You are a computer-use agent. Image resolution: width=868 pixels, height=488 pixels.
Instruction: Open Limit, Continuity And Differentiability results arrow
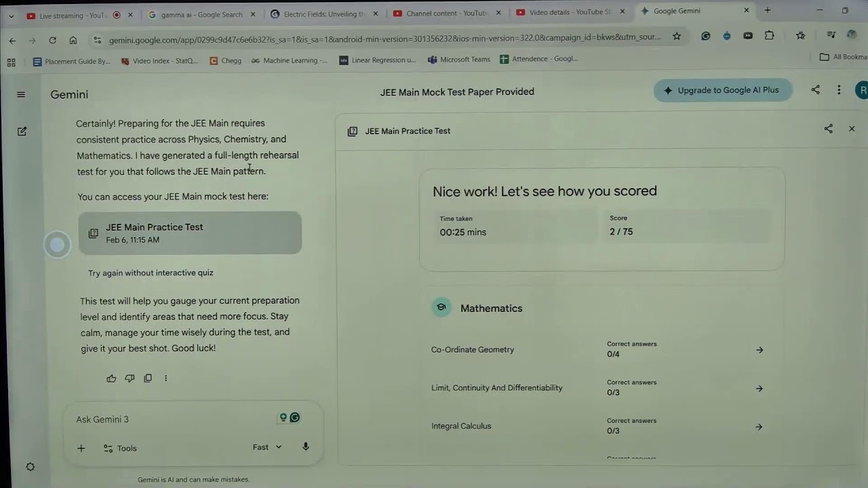[x=759, y=388]
